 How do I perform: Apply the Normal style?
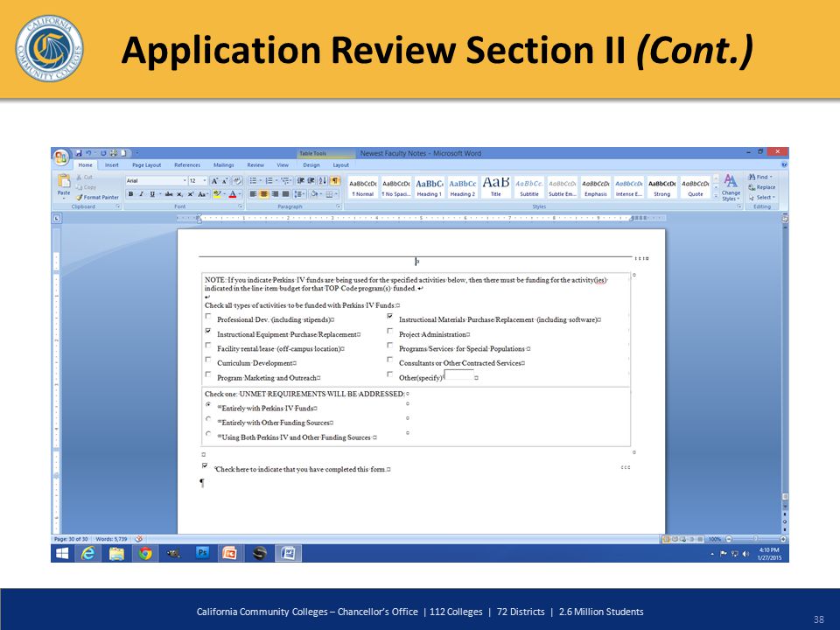click(x=362, y=187)
